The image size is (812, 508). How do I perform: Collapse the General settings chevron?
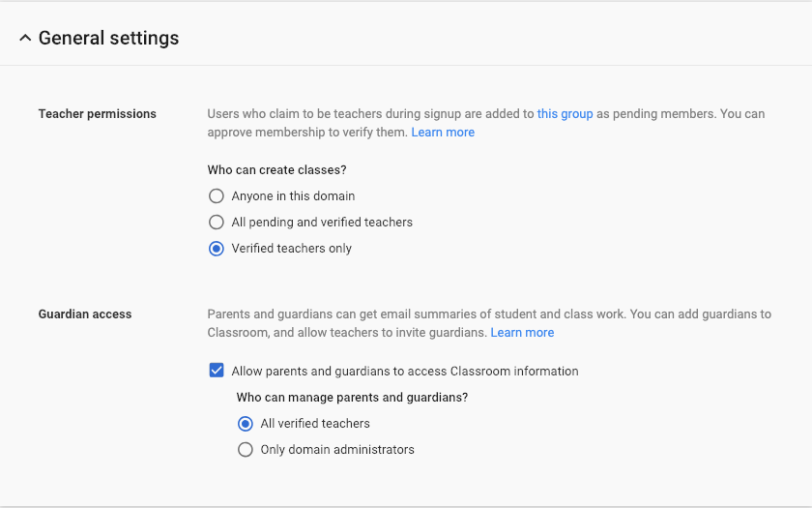25,39
